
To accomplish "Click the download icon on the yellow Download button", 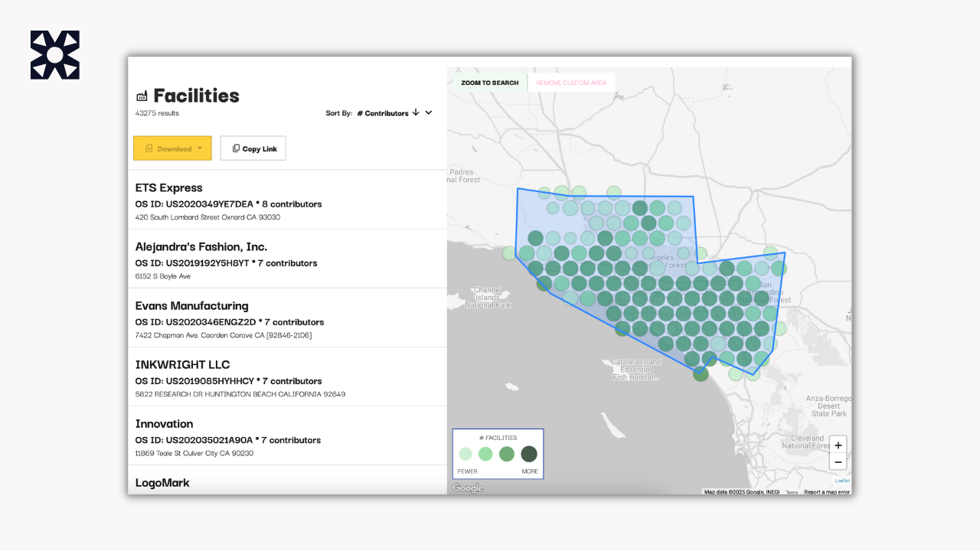I will [x=149, y=148].
